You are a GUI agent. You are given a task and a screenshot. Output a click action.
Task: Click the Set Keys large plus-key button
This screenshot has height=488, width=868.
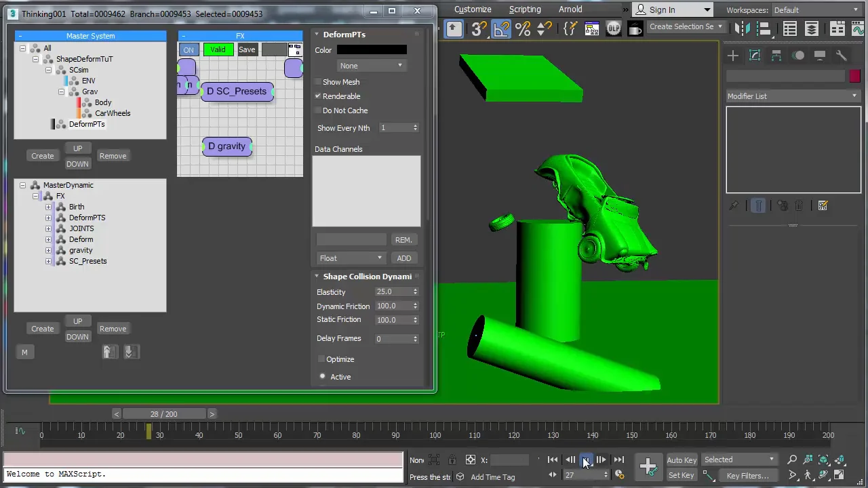point(648,466)
